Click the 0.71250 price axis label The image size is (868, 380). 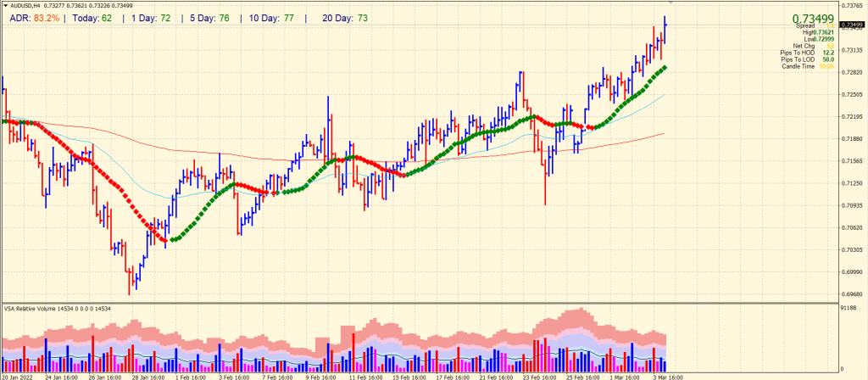[853, 183]
